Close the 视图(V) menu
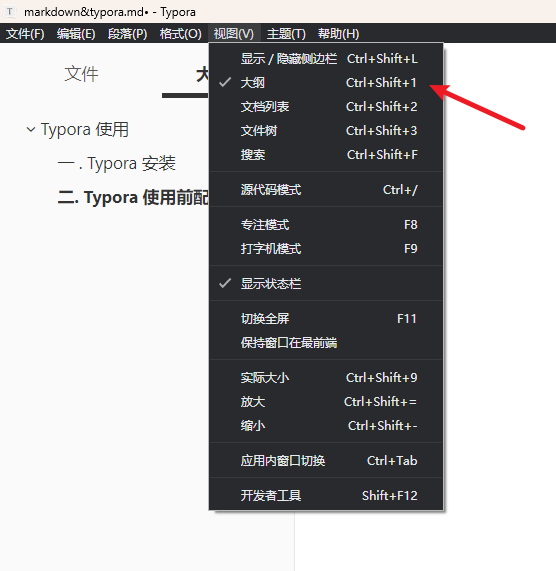This screenshot has width=556, height=571. (234, 34)
